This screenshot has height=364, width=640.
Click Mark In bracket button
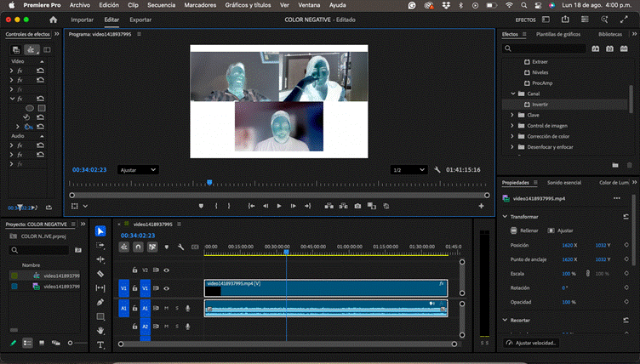pos(216,206)
